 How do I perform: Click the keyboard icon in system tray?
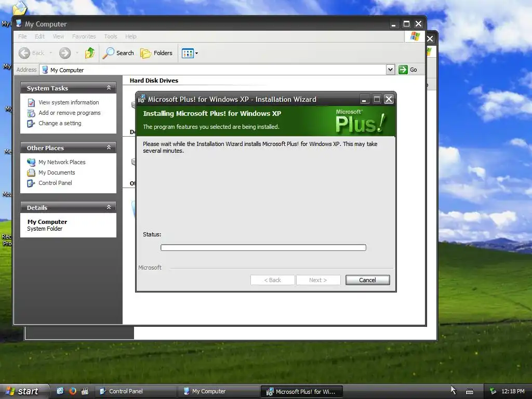click(x=470, y=392)
